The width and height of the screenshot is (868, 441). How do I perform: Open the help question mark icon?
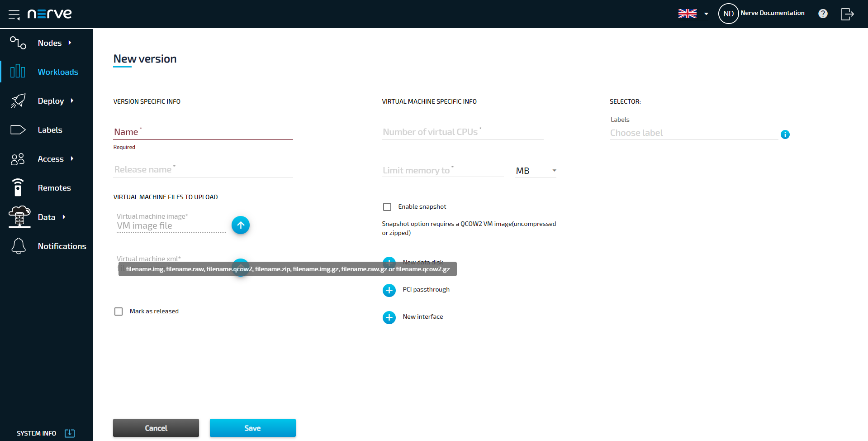click(823, 14)
